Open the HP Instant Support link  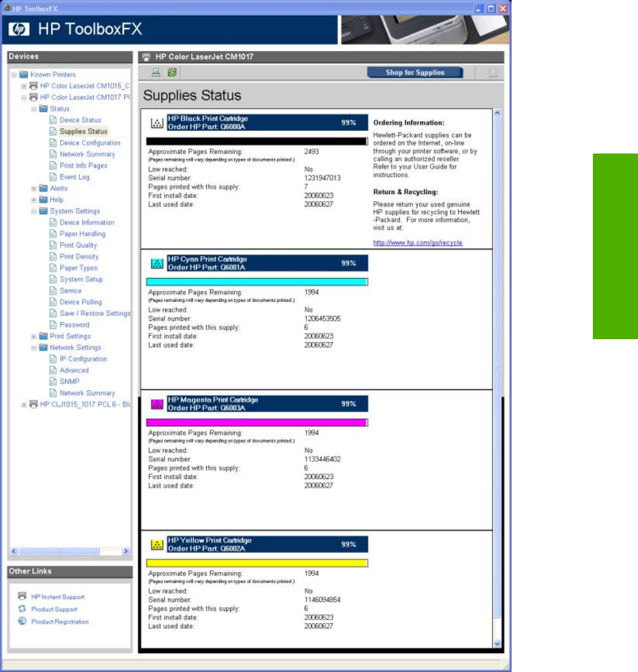point(57,597)
